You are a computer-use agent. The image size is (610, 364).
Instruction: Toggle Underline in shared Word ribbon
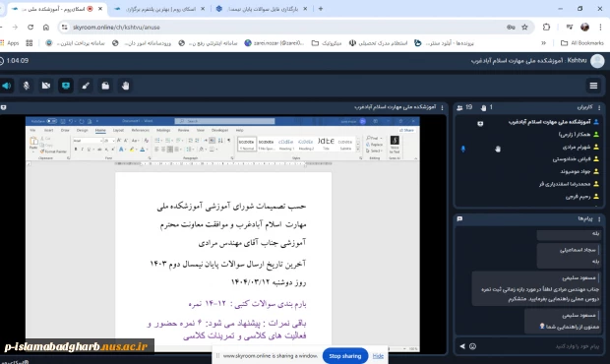89,150
